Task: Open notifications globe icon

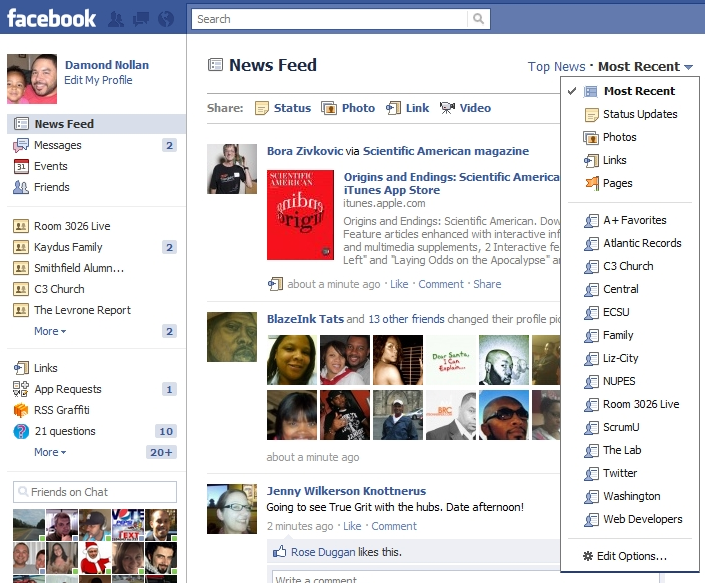Action: point(166,19)
